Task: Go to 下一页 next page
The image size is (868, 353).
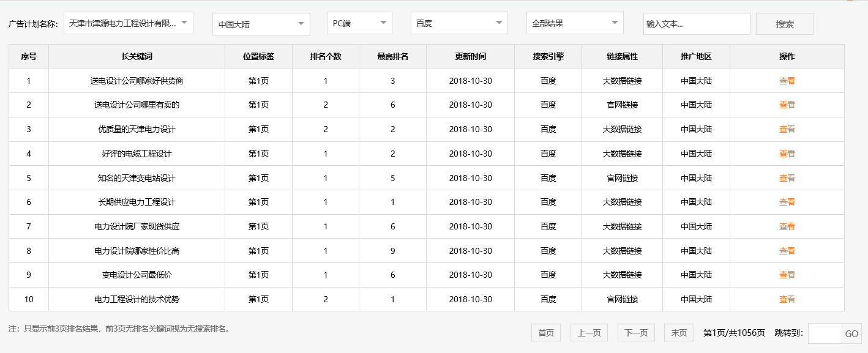Action: coord(636,333)
